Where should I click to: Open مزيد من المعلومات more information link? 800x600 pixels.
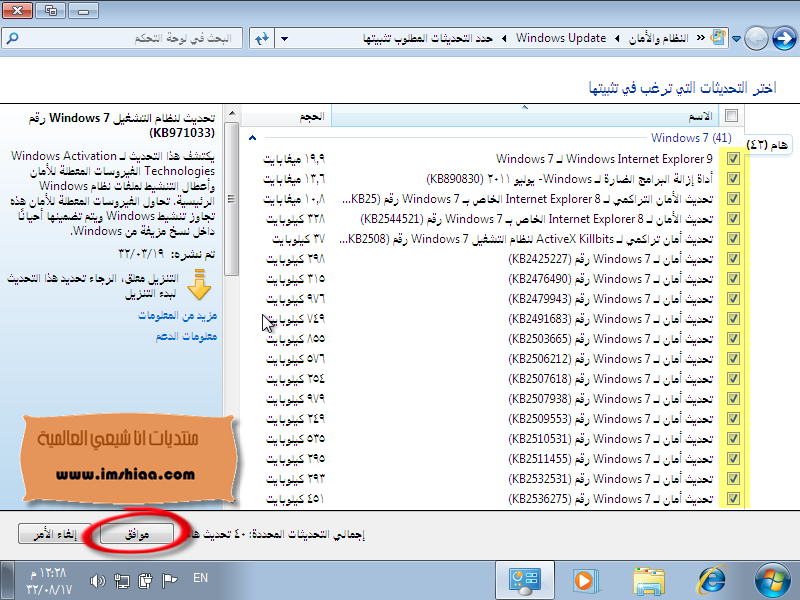pos(178,316)
